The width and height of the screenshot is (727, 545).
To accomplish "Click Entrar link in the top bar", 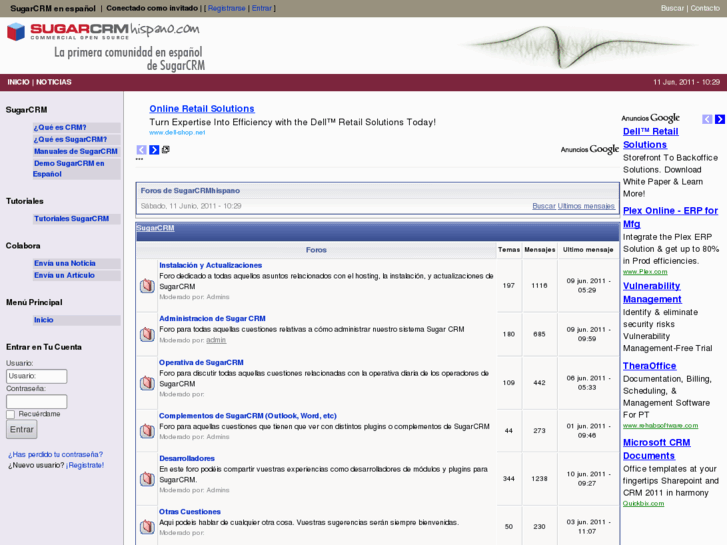I will (x=261, y=8).
